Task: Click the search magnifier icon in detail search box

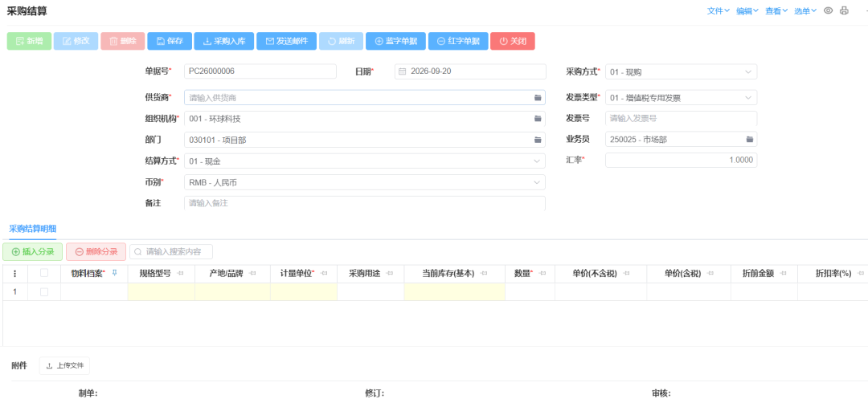Action: [x=138, y=251]
